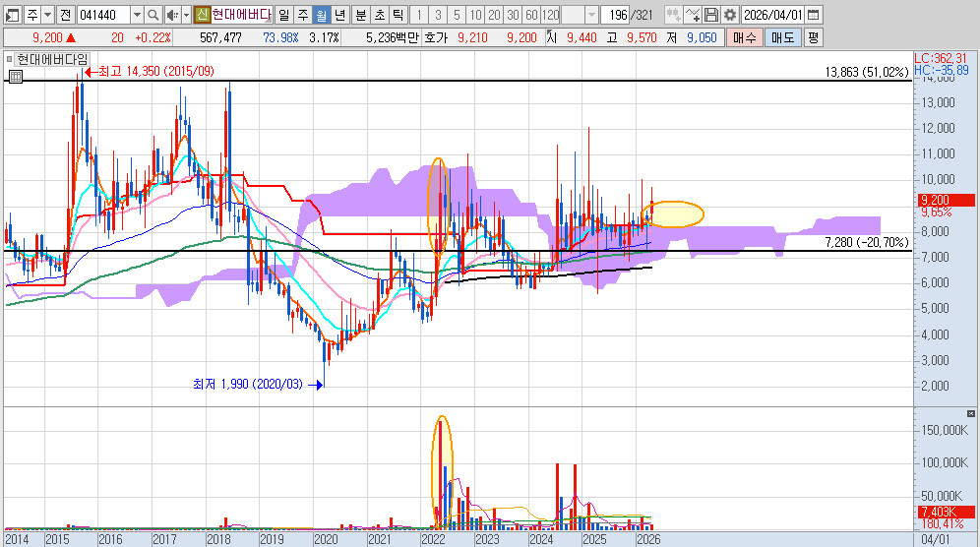Open chart settings gear icon
The image size is (980, 547).
pos(730,15)
